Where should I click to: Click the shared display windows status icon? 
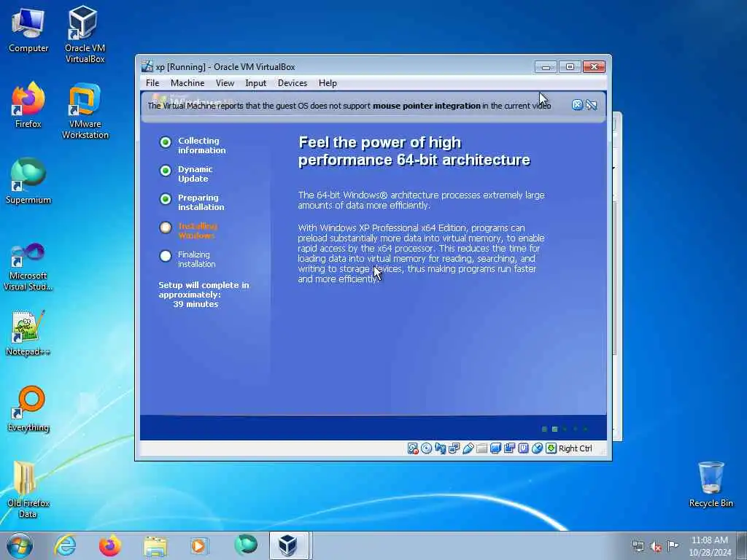(x=454, y=448)
